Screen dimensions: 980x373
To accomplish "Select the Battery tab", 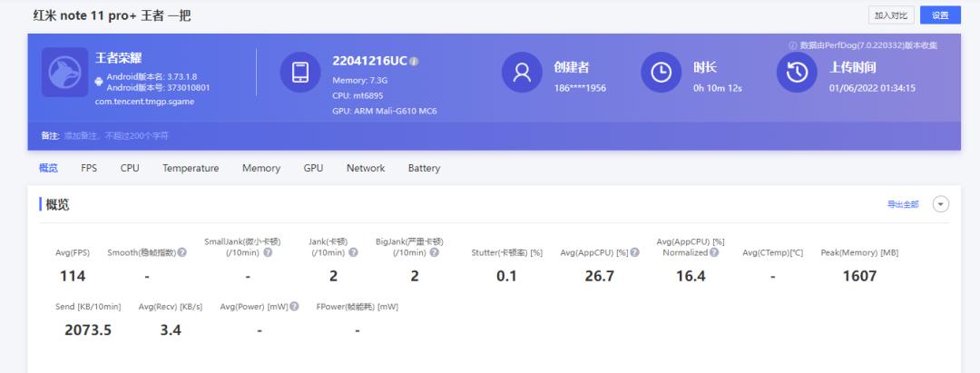I will pyautogui.click(x=424, y=168).
